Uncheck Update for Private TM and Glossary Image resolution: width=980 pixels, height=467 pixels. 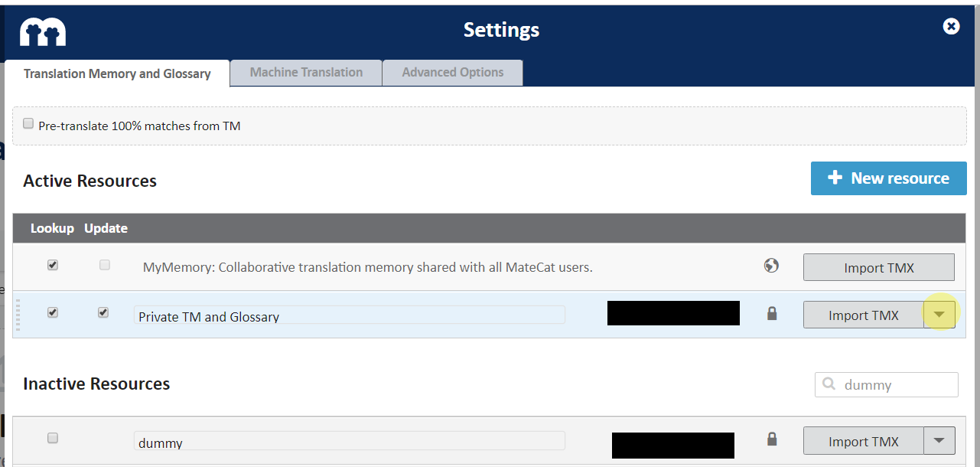point(103,312)
